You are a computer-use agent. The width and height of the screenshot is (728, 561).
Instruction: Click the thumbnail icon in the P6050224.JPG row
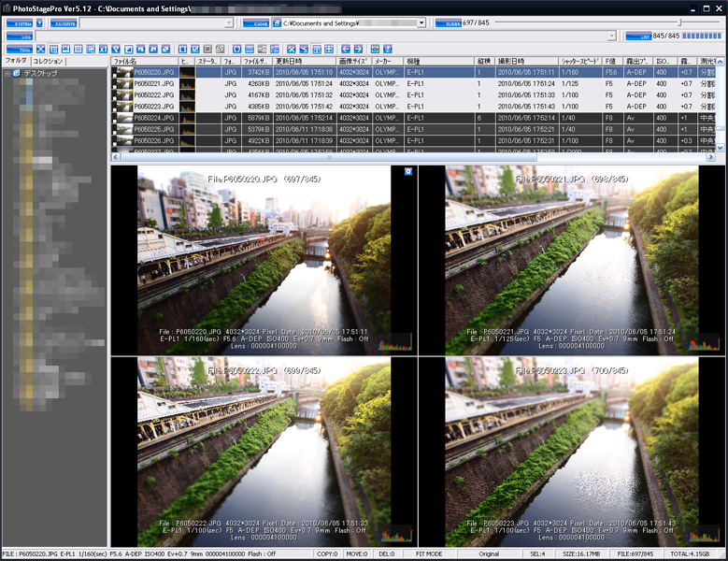(x=124, y=118)
